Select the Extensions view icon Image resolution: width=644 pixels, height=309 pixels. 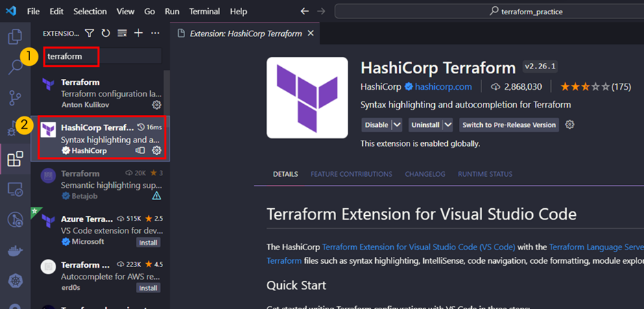[x=15, y=159]
